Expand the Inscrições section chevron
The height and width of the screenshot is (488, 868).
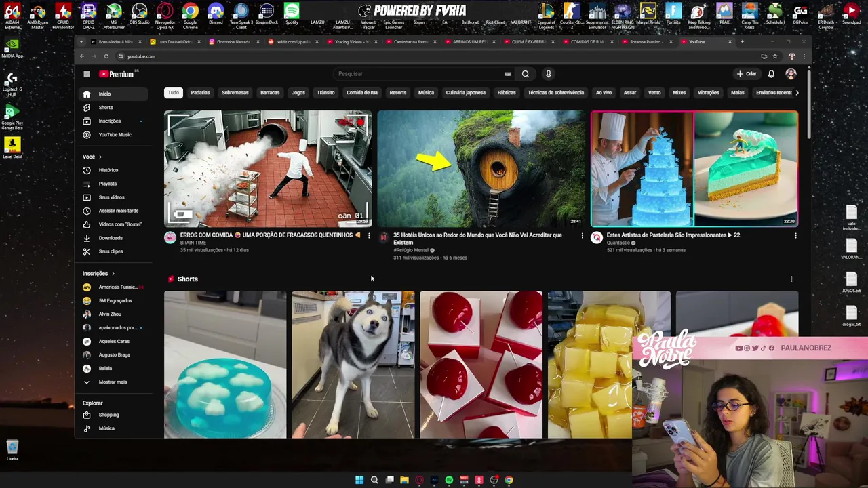pos(113,274)
